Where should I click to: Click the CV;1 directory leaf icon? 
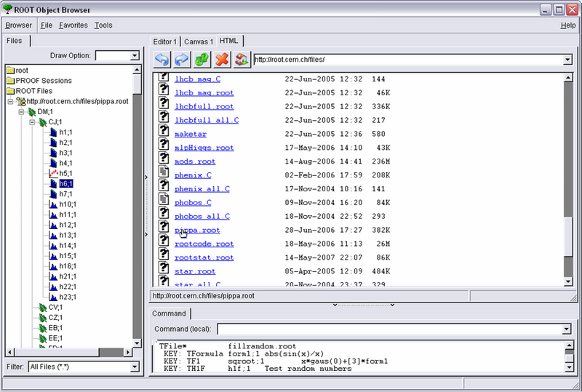coord(43,308)
